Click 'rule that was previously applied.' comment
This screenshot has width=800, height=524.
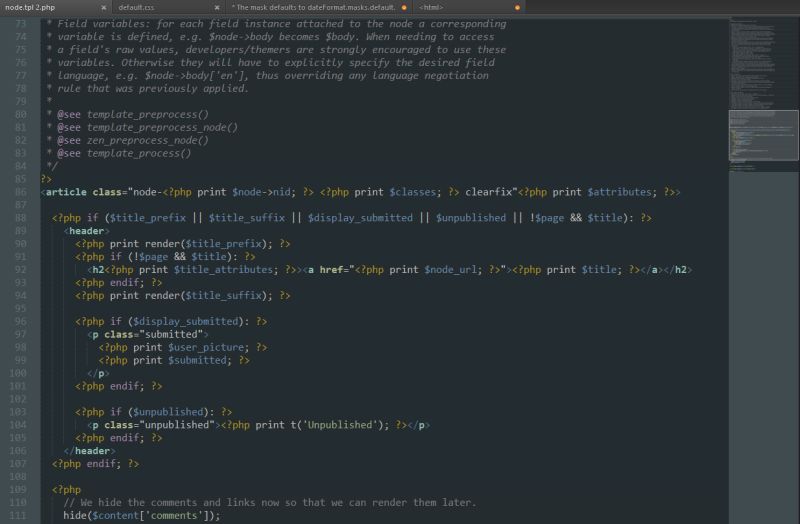pos(153,88)
